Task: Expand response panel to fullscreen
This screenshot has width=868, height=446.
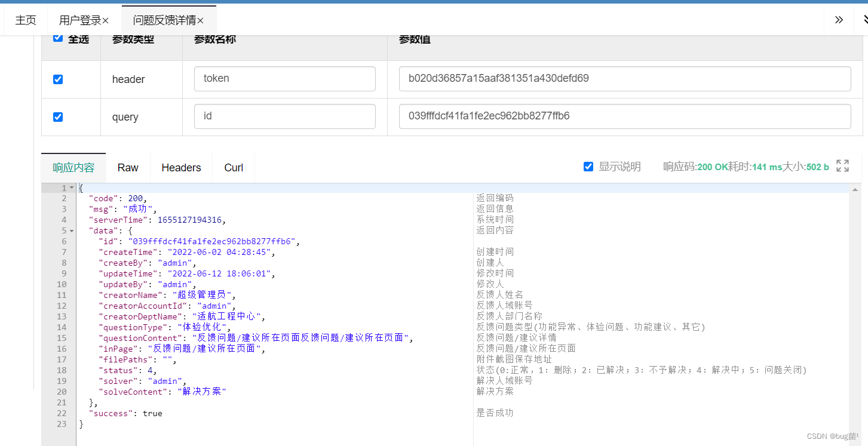Action: 842,166
